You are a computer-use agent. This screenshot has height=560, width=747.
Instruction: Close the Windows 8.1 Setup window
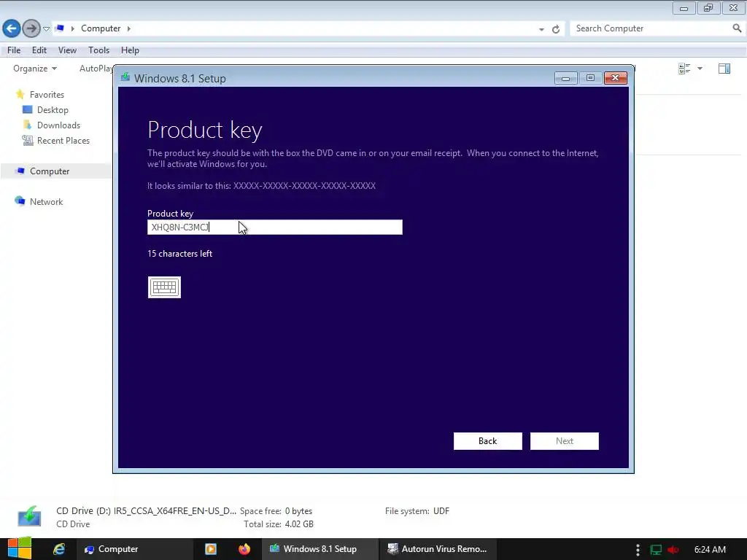tap(616, 78)
